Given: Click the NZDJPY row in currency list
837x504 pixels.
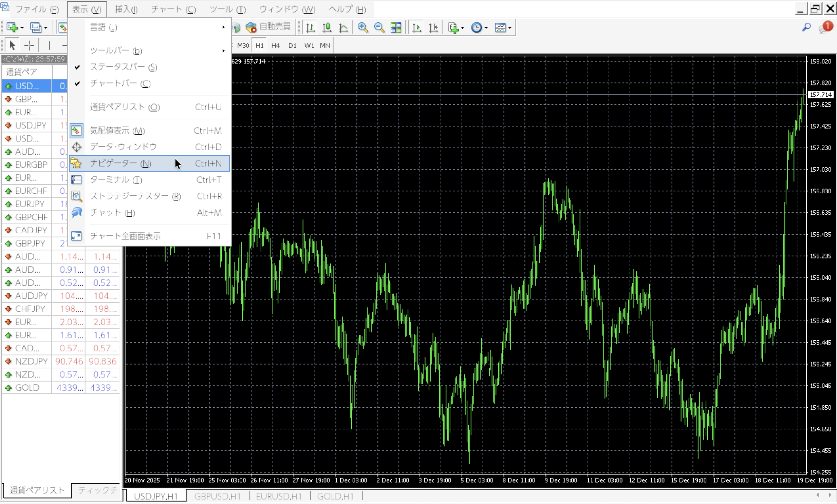Looking at the screenshot, I should [31, 361].
